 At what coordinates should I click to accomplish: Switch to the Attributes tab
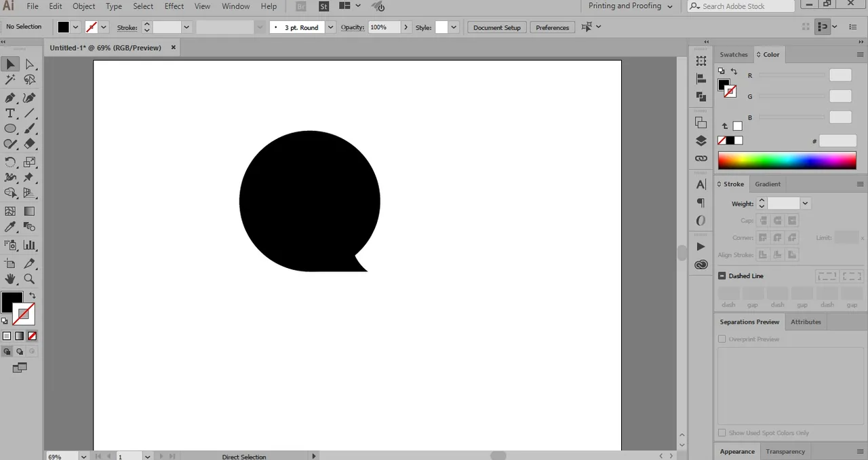pos(806,322)
